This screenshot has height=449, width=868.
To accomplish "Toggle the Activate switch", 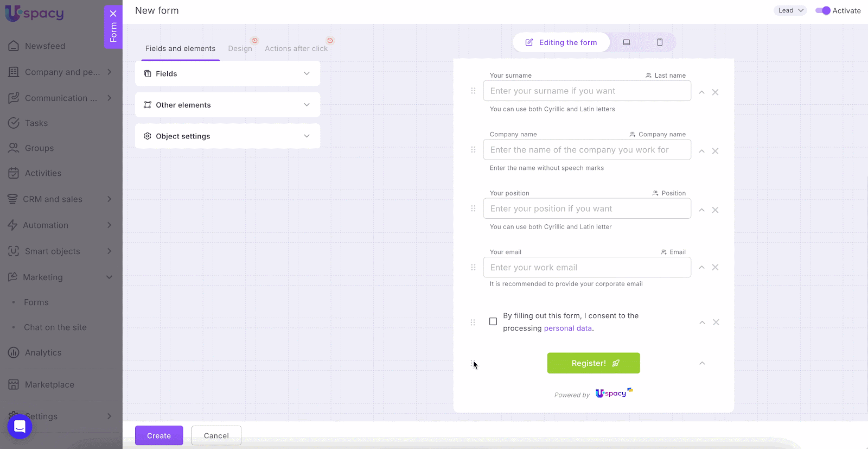I will coord(822,11).
